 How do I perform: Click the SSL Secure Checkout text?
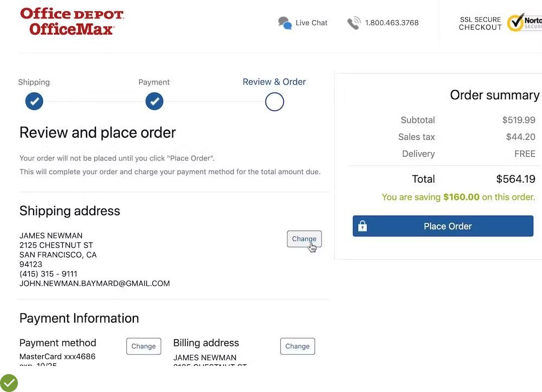click(480, 23)
